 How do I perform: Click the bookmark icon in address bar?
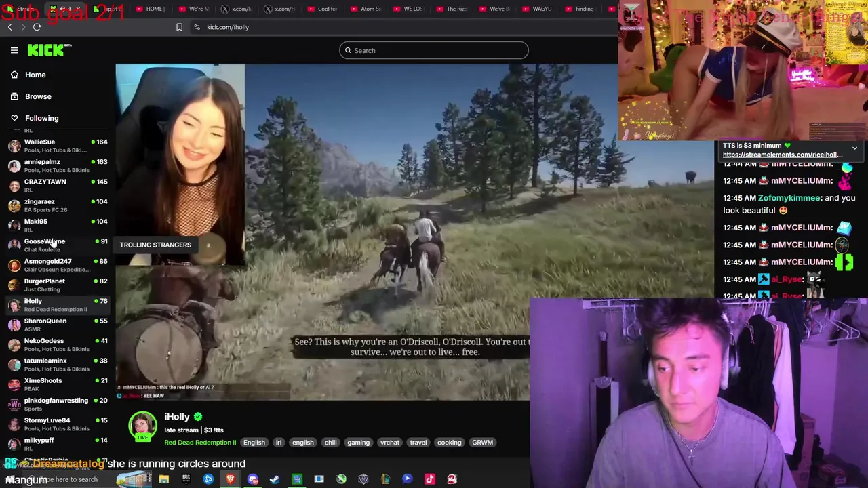179,27
